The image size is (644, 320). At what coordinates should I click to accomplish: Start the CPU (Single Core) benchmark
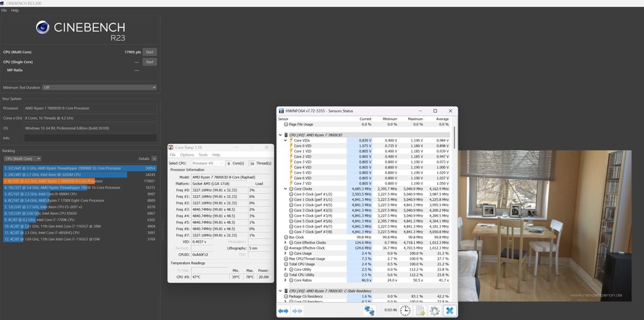coord(150,62)
